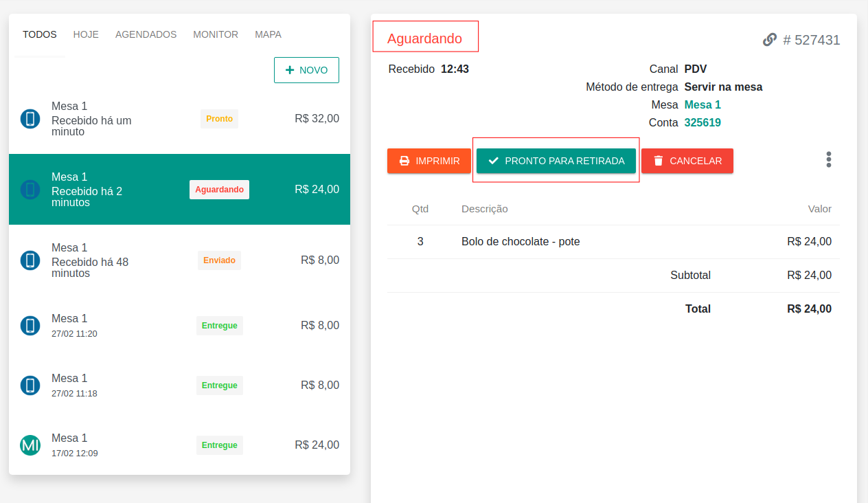Open account link 325619
The image size is (868, 503).
pyautogui.click(x=702, y=123)
